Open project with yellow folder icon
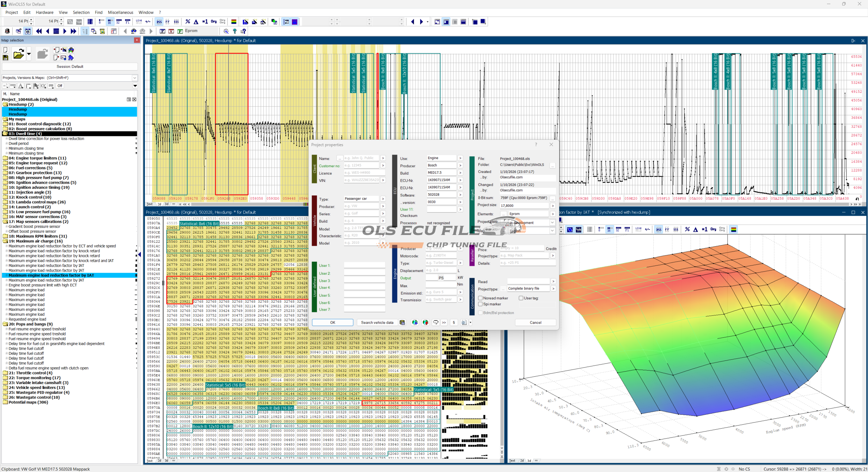The image size is (868, 472). pyautogui.click(x=19, y=54)
